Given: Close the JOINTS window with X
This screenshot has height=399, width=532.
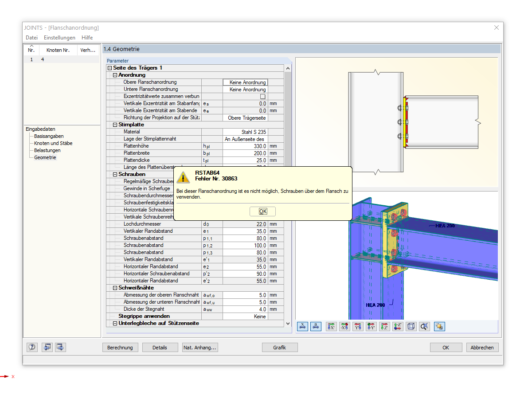Looking at the screenshot, I should pyautogui.click(x=497, y=27).
